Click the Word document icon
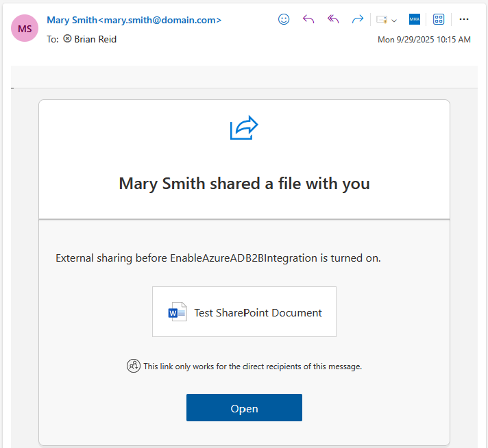The image size is (488, 448). 178,312
